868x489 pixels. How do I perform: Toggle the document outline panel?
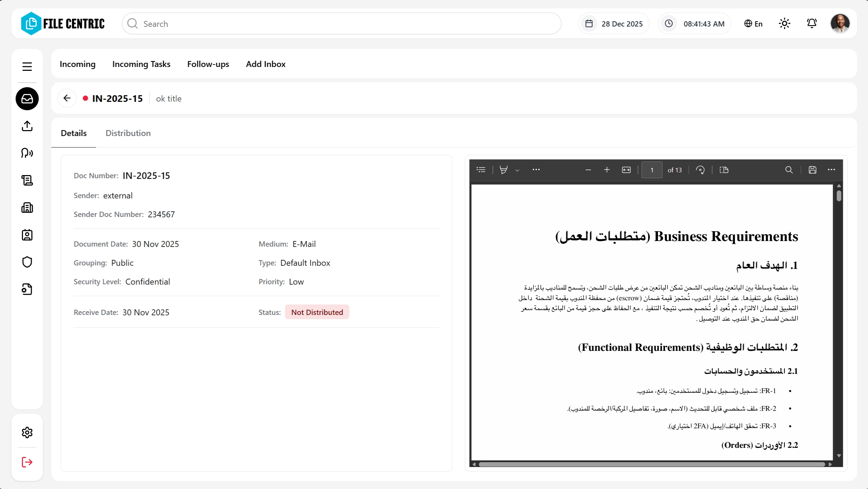(x=481, y=170)
